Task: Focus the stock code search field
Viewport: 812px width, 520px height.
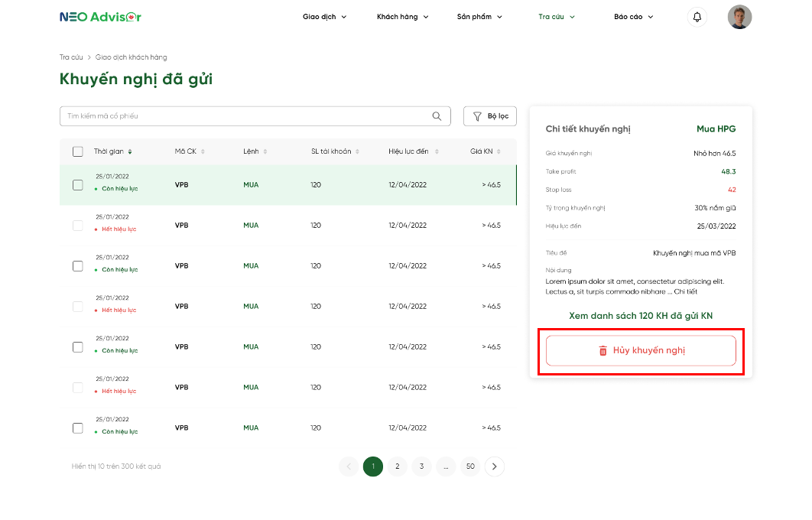Action: pyautogui.click(x=245, y=116)
